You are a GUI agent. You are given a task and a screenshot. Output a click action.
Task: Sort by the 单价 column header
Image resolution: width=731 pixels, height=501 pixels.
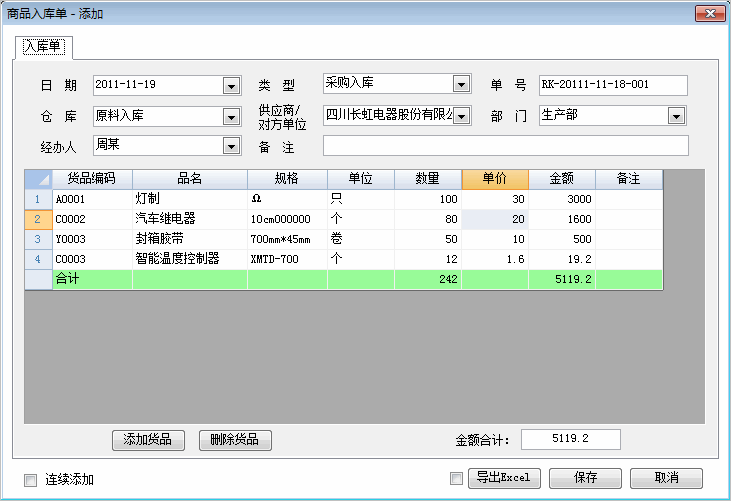coord(494,179)
